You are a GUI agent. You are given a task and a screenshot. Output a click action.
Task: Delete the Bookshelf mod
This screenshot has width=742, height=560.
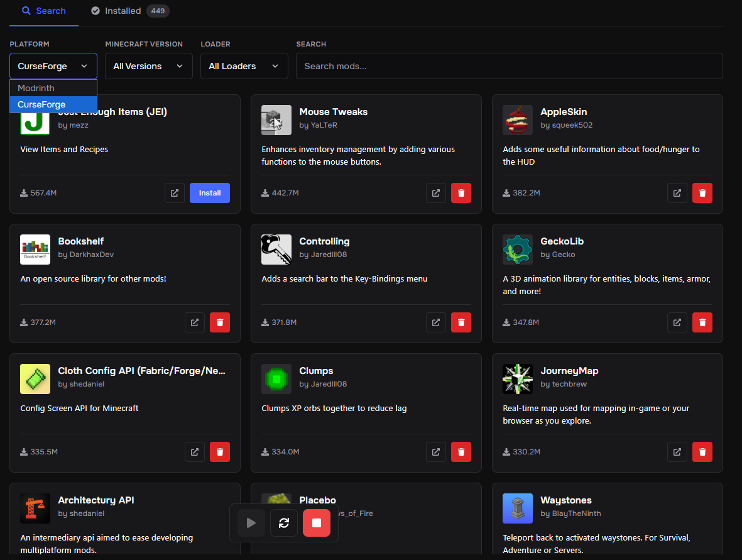tap(219, 322)
